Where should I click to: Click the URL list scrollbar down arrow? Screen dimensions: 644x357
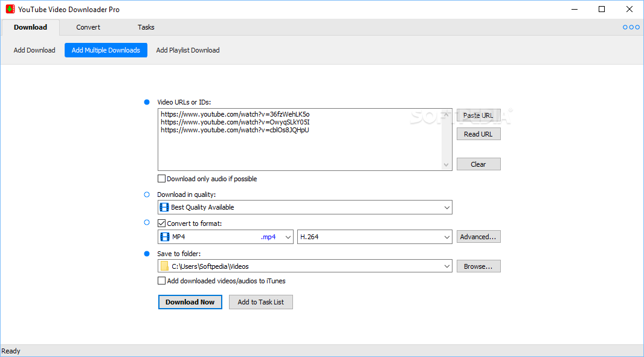pyautogui.click(x=446, y=165)
